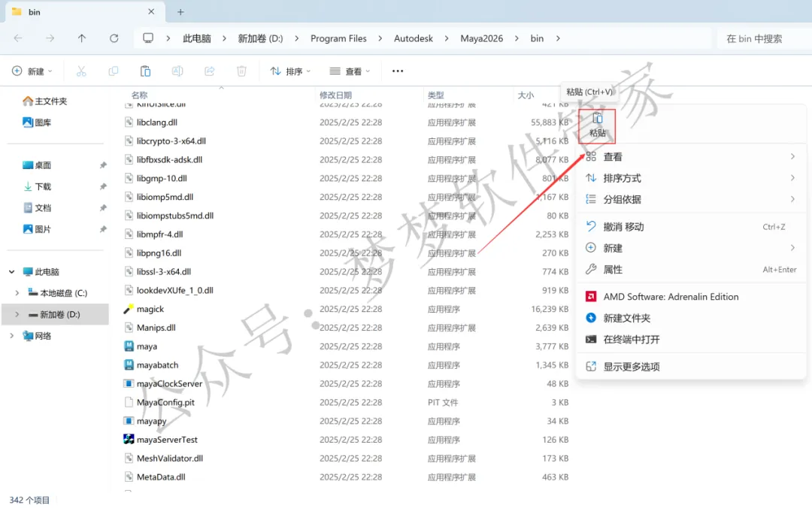
Task: Click 此电脑 in the breadcrumb path
Action: [x=197, y=38]
